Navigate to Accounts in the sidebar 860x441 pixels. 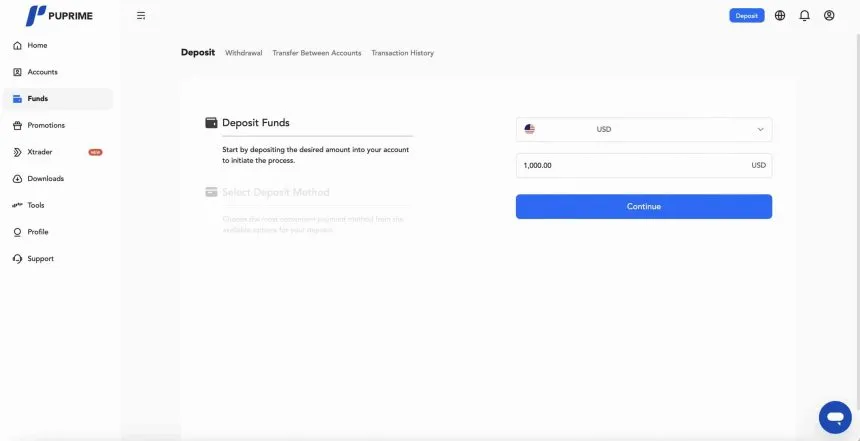(42, 72)
